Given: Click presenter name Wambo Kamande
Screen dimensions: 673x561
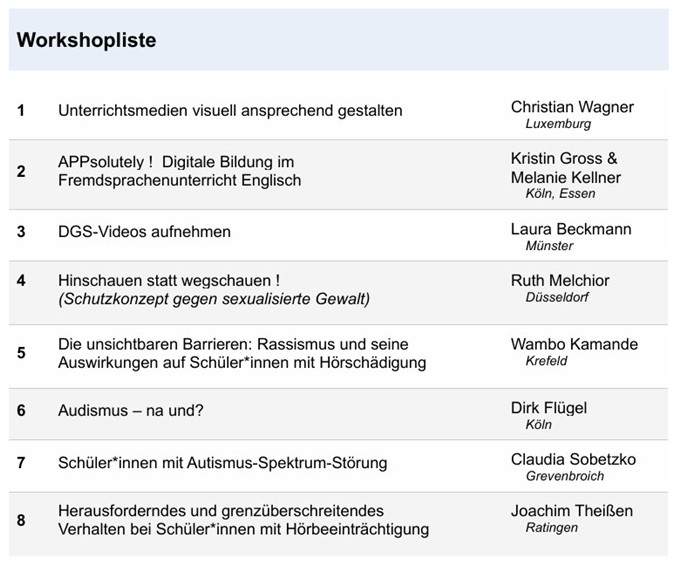Looking at the screenshot, I should (574, 344).
